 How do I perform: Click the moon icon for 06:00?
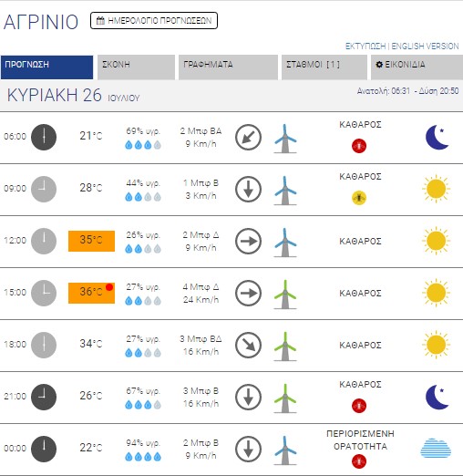437,137
